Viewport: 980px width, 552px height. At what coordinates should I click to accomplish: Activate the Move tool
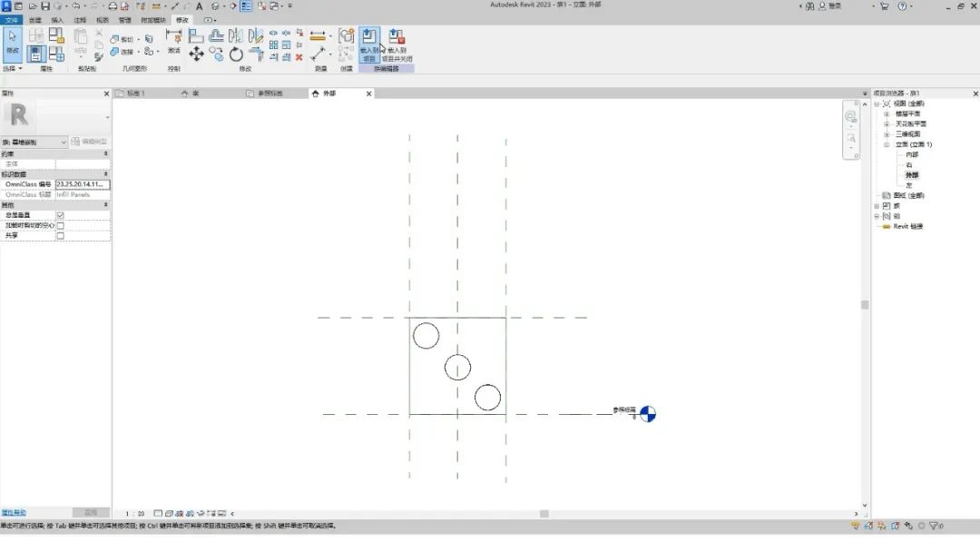[196, 54]
